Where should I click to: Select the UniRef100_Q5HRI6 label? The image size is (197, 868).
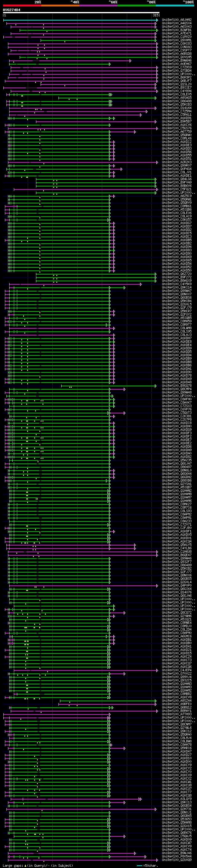point(177,748)
